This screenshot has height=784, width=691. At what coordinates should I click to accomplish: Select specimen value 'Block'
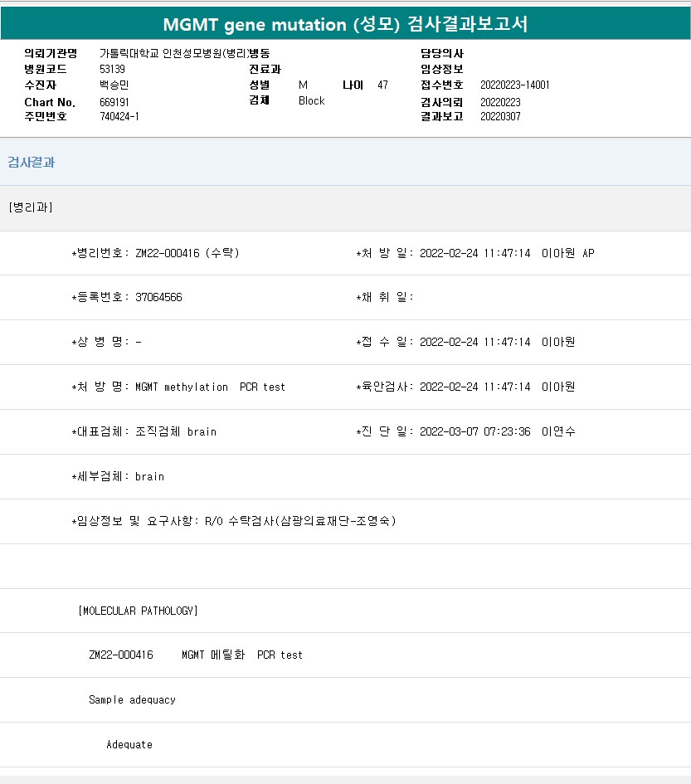312,100
